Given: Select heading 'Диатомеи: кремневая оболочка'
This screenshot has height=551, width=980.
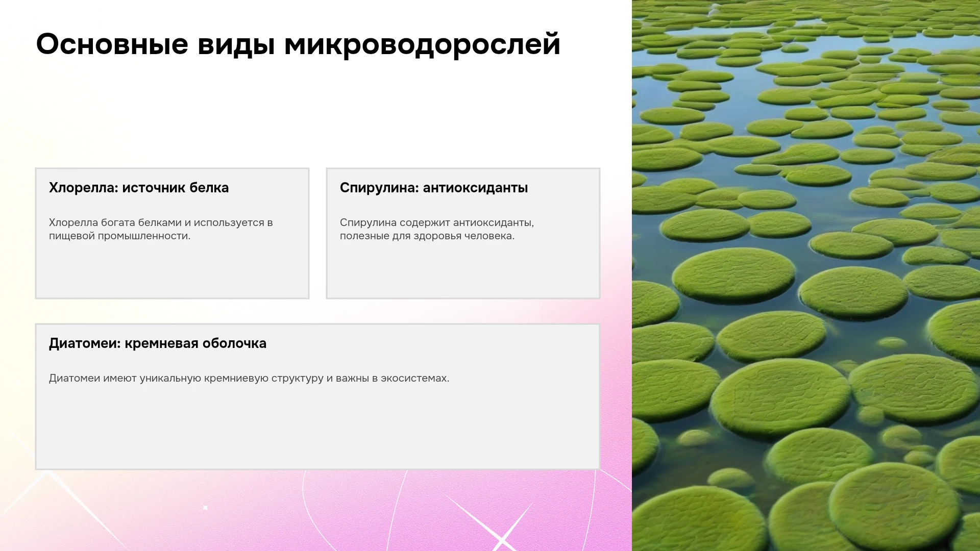Looking at the screenshot, I should point(158,343).
